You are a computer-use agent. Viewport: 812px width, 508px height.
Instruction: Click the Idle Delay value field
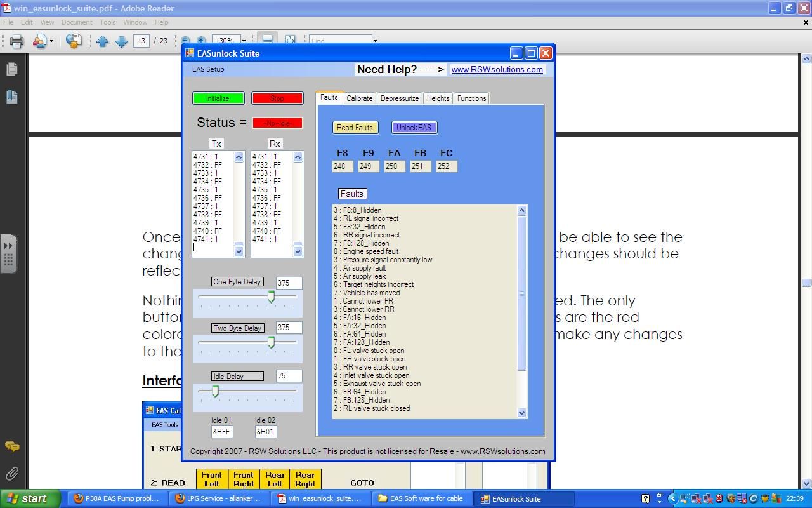click(x=289, y=376)
